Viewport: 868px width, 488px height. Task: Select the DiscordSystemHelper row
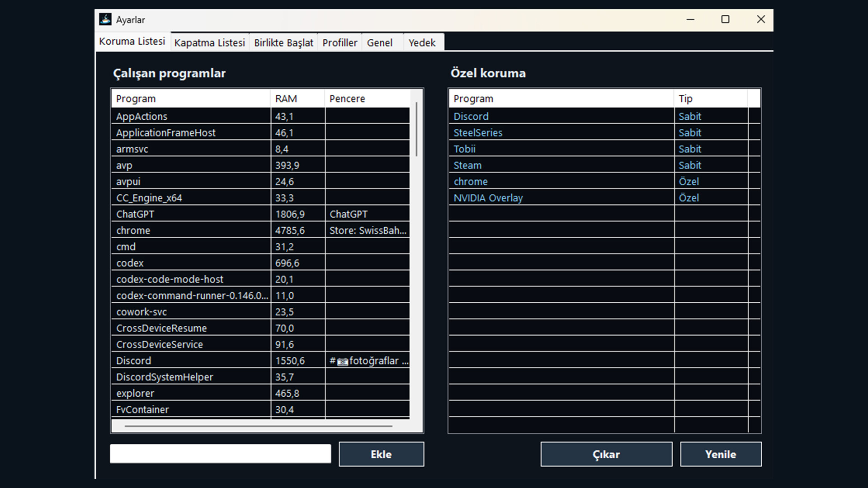(260, 376)
